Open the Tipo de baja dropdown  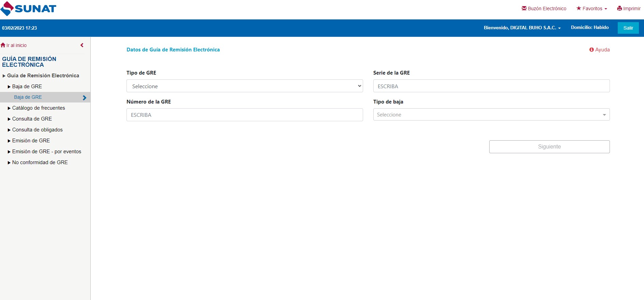point(491,114)
